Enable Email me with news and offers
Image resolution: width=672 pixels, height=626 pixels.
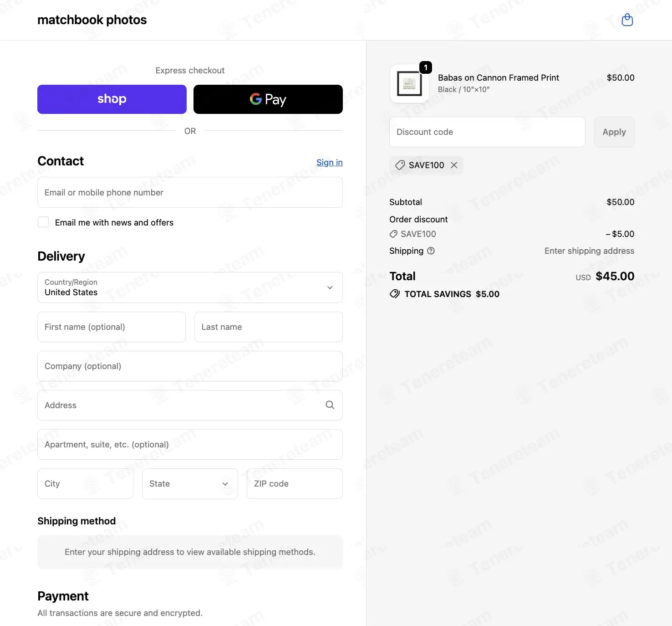tap(43, 222)
